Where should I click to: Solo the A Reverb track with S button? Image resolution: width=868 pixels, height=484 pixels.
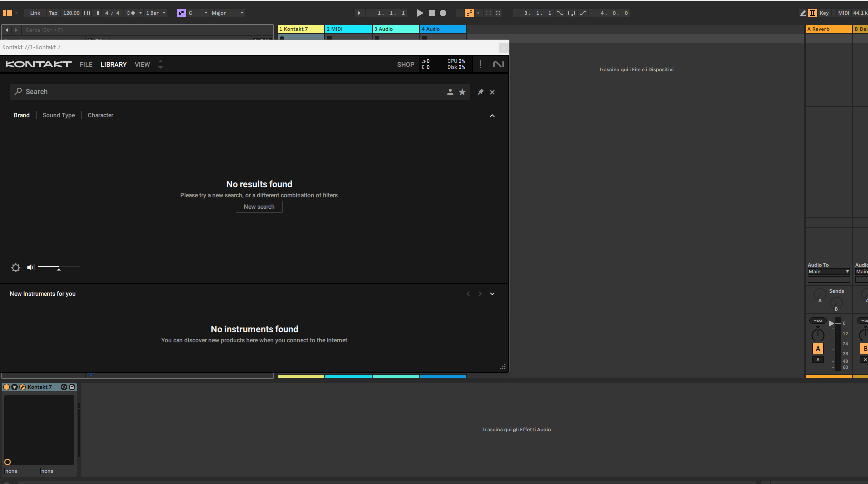pyautogui.click(x=818, y=360)
